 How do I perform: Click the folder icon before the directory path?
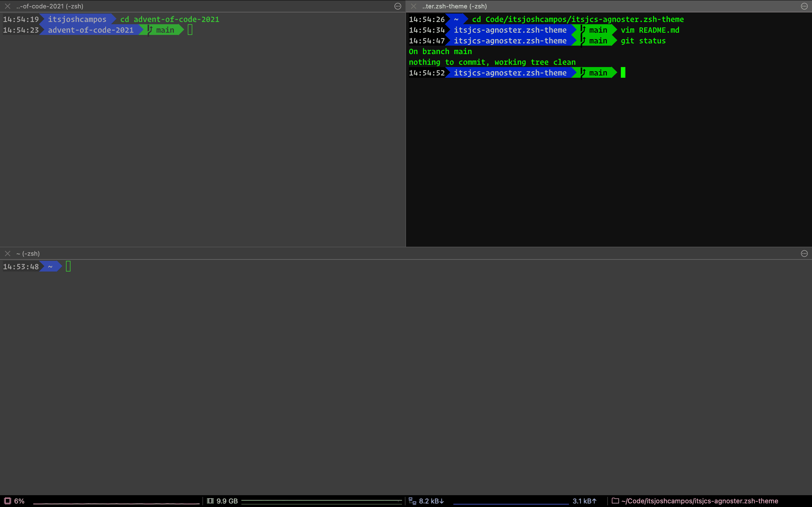point(615,501)
